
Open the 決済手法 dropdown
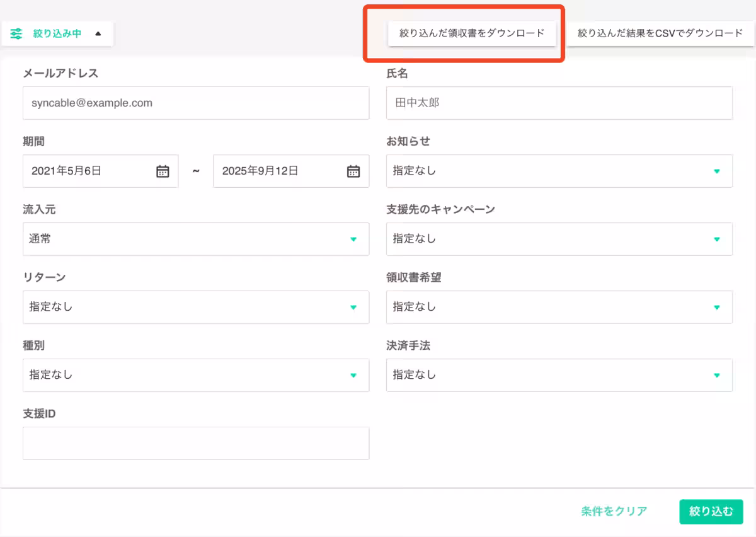pos(559,375)
